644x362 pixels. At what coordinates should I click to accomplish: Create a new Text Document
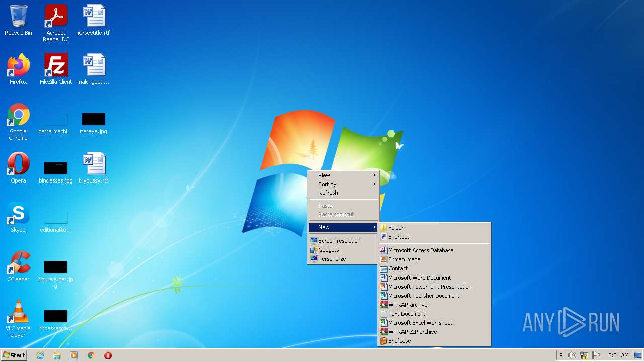click(434, 314)
